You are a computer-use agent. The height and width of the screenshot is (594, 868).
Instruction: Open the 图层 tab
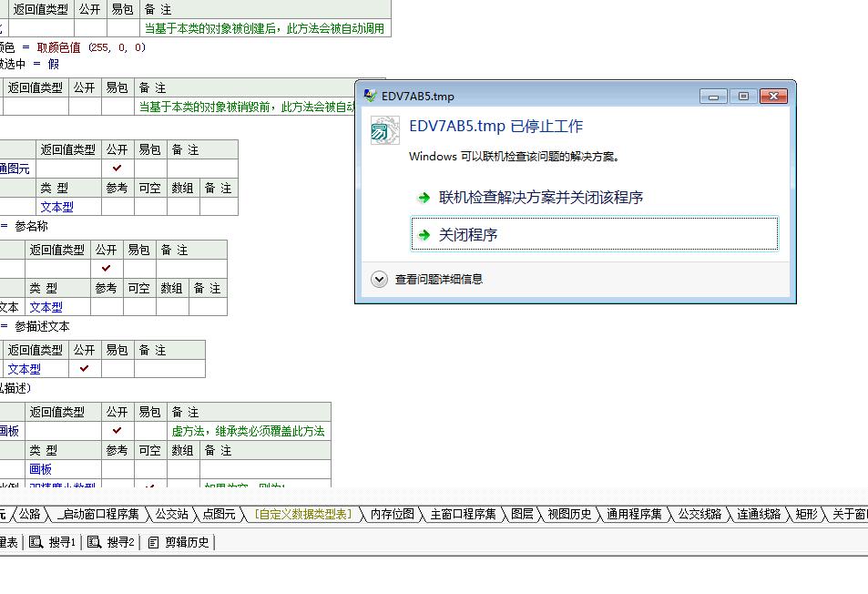522,514
